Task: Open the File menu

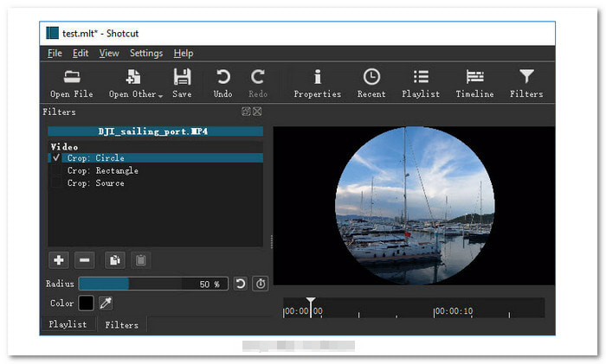Action: coord(55,54)
